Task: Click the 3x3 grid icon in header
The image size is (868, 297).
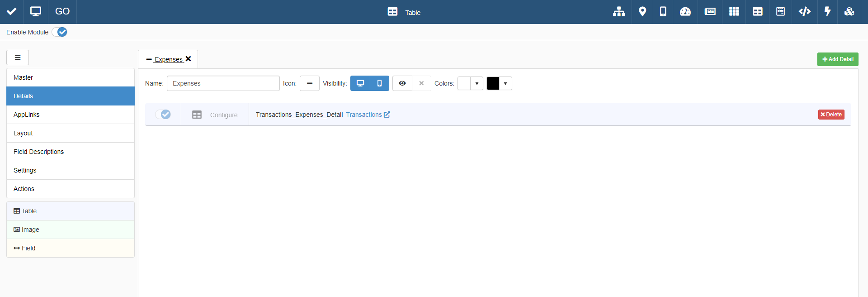Action: pos(734,12)
